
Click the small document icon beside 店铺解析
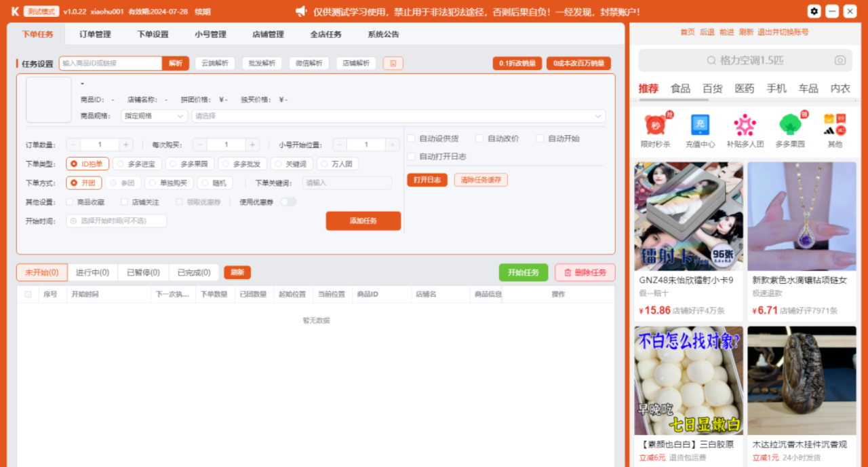[393, 62]
